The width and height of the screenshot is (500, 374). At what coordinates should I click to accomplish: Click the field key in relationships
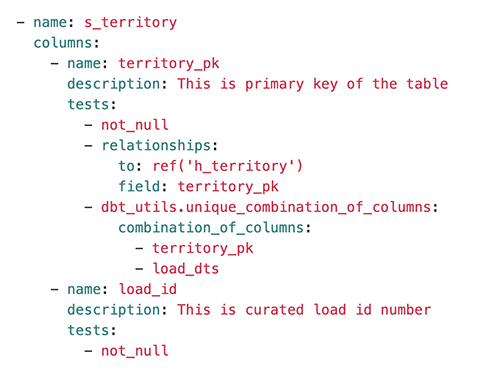click(139, 186)
